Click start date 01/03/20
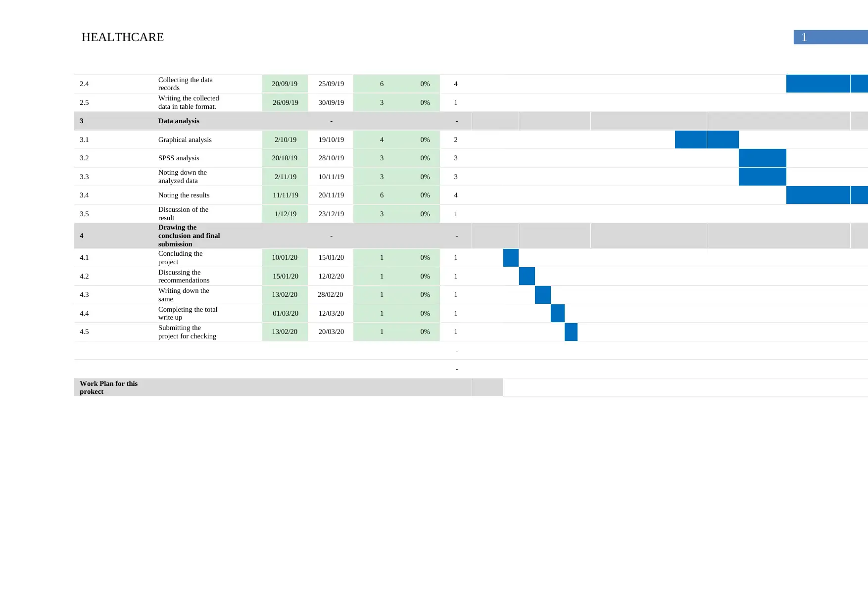The width and height of the screenshot is (868, 614). (286, 313)
